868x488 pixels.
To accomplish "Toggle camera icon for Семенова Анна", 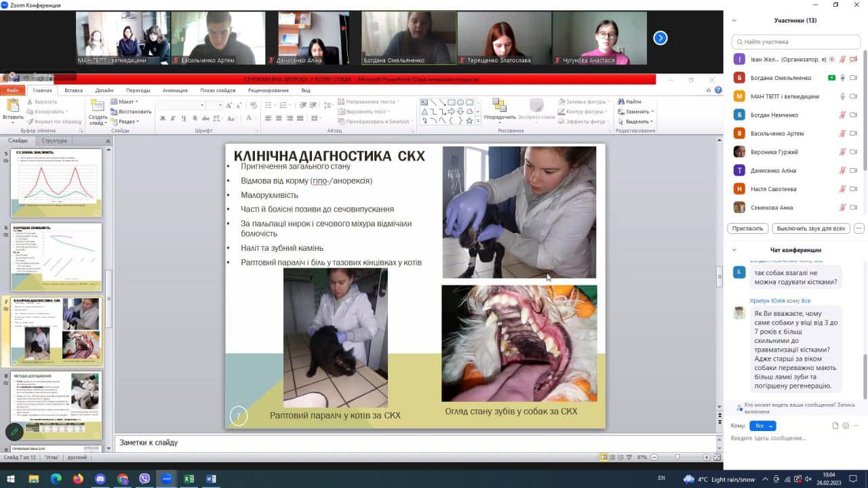I will 854,207.
